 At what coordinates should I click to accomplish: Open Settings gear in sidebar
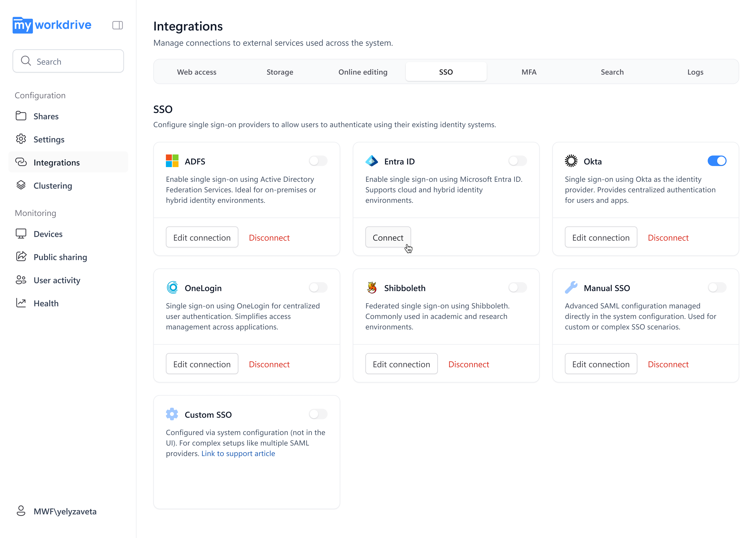point(21,139)
